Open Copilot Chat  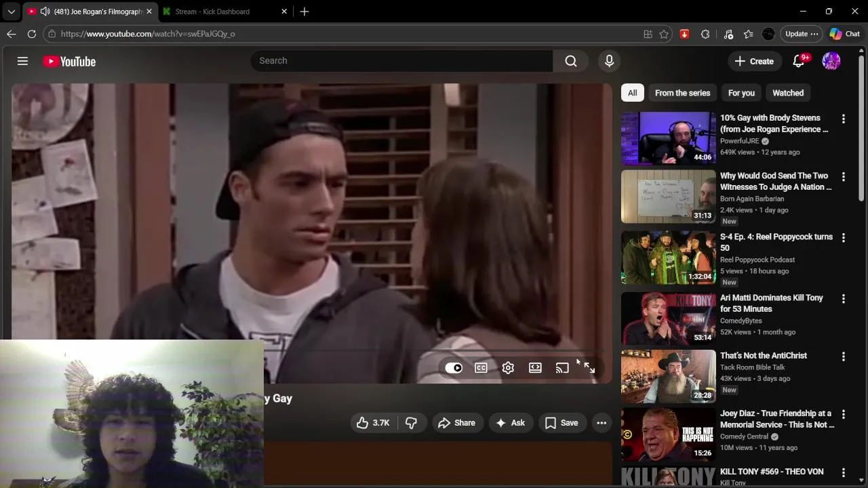[x=845, y=34]
